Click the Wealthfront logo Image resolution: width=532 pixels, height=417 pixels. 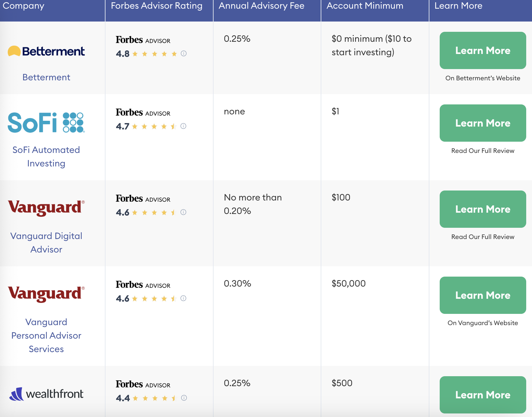[46, 394]
